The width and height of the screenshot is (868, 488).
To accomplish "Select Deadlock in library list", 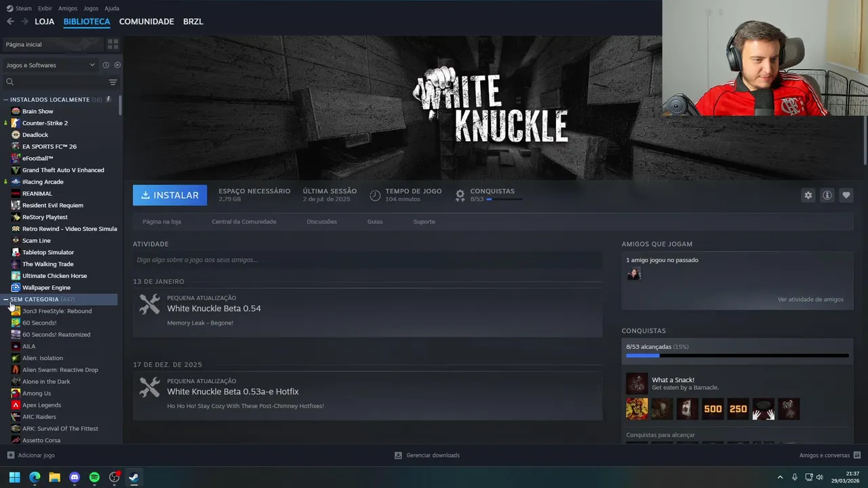I will pyautogui.click(x=35, y=135).
